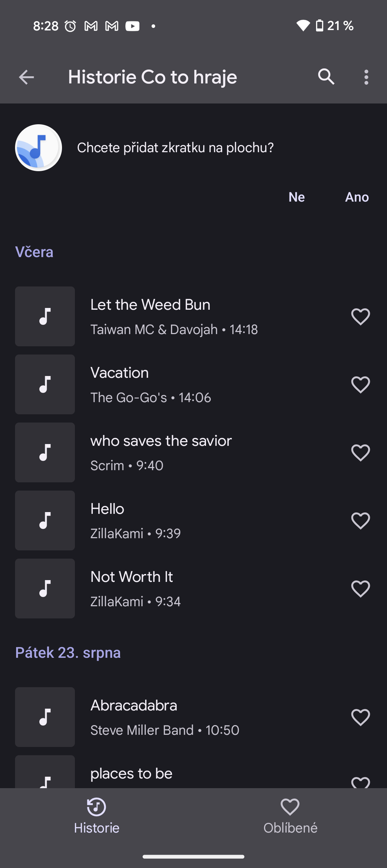This screenshot has height=868, width=387.
Task: Open the three-dot overflow menu
Action: point(366,77)
